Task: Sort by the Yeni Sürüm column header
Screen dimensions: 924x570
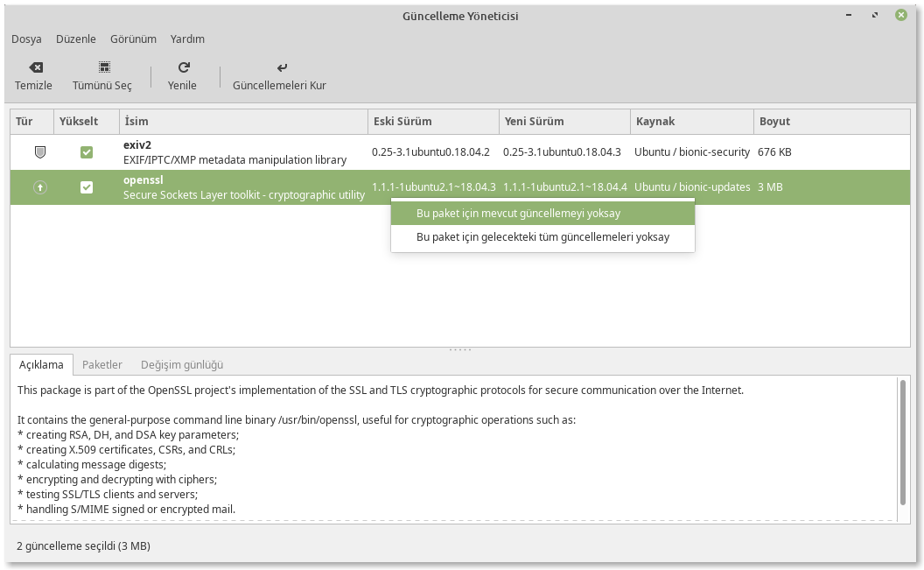Action: click(564, 122)
